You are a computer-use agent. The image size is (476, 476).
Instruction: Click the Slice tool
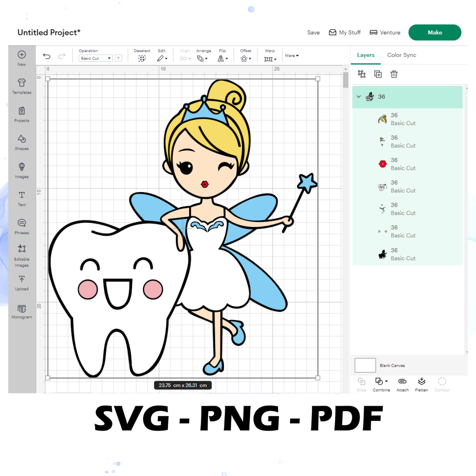[x=361, y=384]
